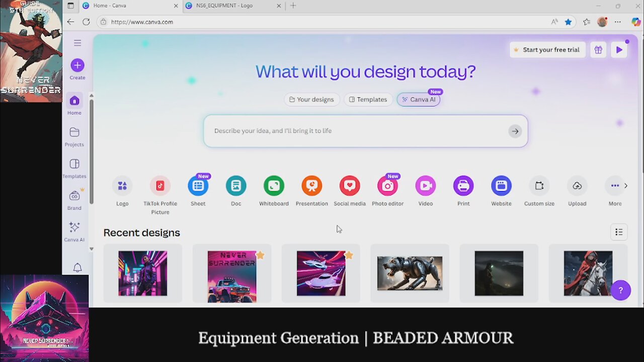Click the address bar URL

[x=142, y=22]
